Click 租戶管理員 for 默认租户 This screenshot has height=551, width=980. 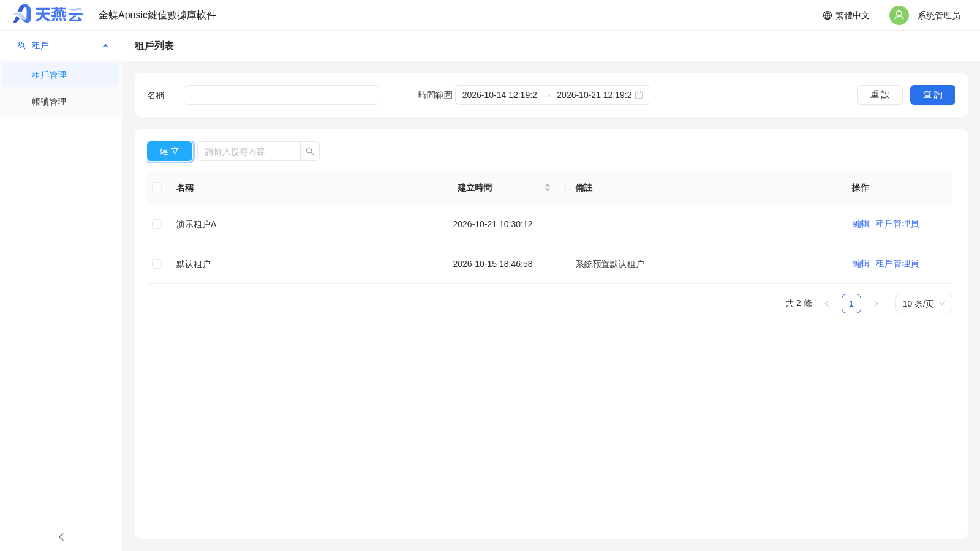897,264
